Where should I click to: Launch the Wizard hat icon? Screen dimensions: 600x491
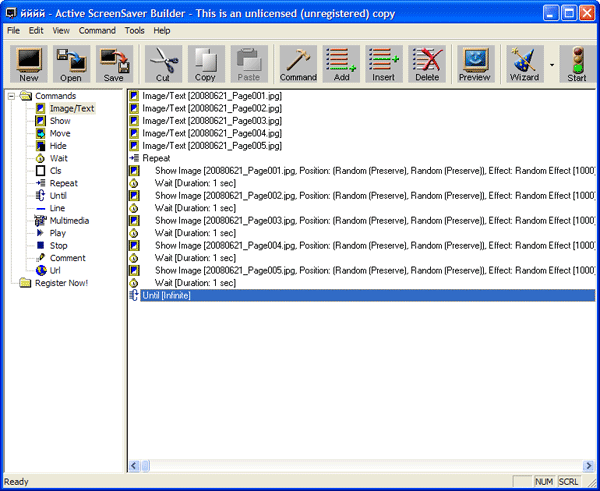[x=525, y=64]
